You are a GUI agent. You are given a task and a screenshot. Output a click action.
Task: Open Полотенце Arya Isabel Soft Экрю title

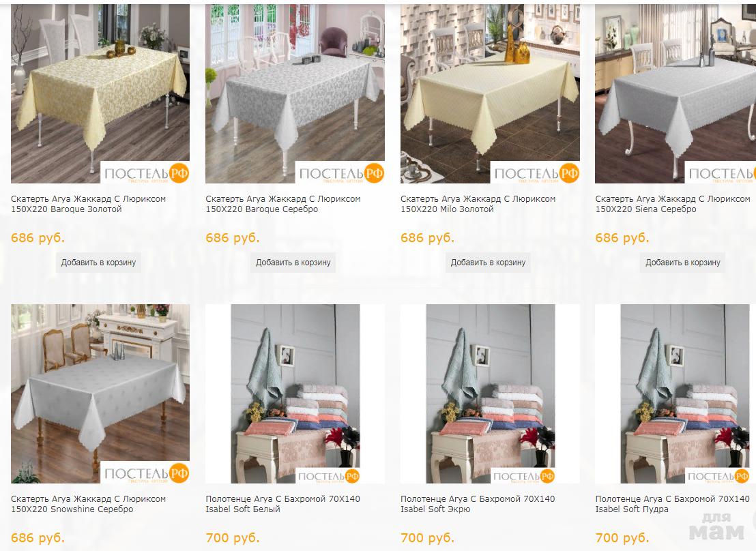(x=478, y=504)
